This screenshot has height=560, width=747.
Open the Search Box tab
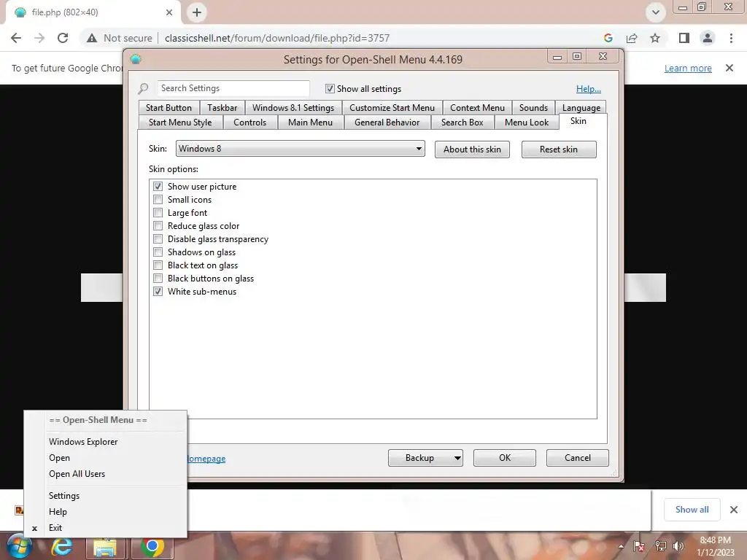[462, 122]
